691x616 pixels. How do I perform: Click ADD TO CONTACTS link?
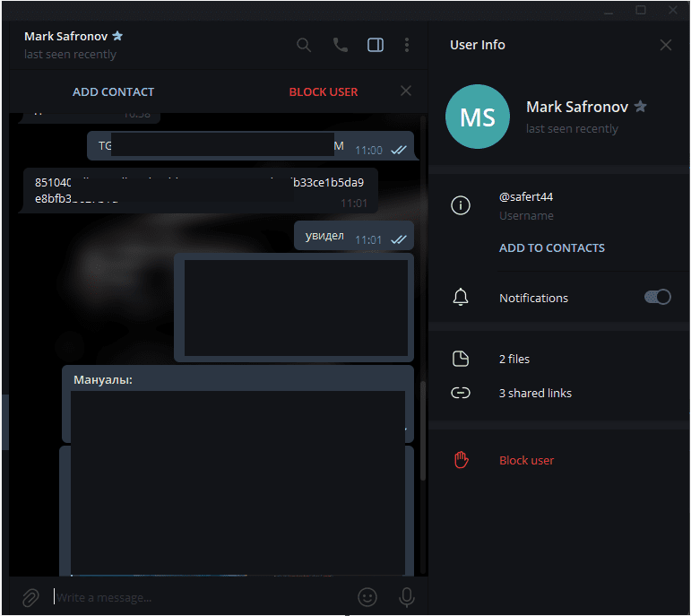pos(552,247)
